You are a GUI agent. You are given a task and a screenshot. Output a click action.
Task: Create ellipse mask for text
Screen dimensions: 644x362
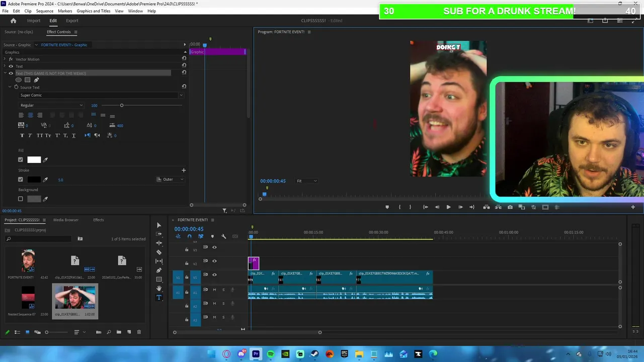pyautogui.click(x=19, y=80)
